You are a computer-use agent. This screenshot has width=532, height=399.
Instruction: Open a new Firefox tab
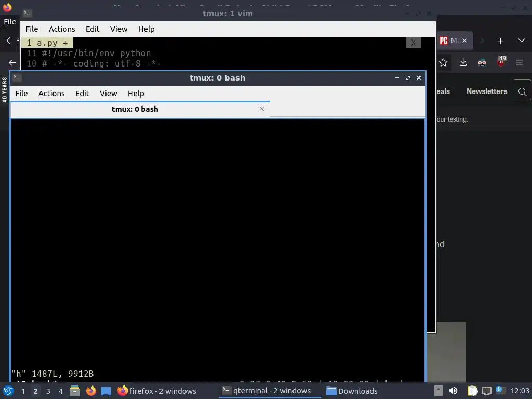500,41
